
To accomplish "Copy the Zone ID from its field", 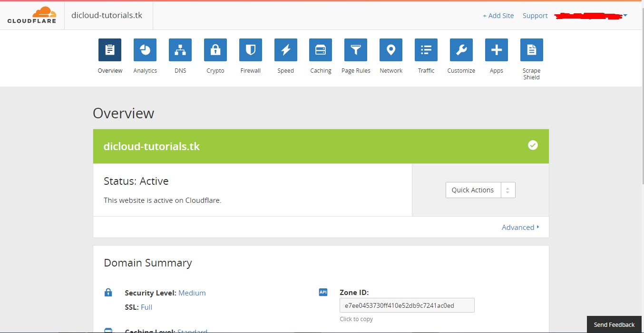I will (407, 305).
